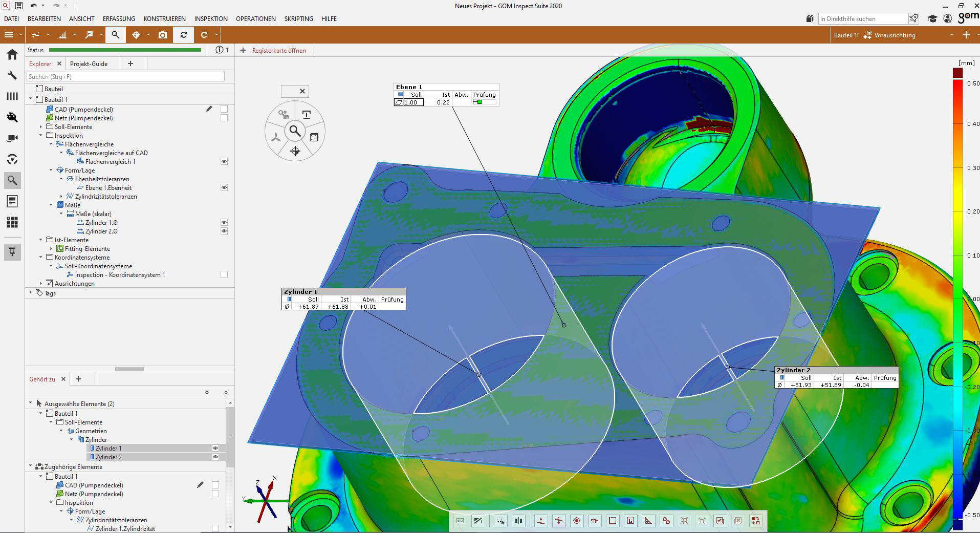This screenshot has width=980, height=533.
Task: Click the info notification counter showing 1
Action: (x=222, y=50)
